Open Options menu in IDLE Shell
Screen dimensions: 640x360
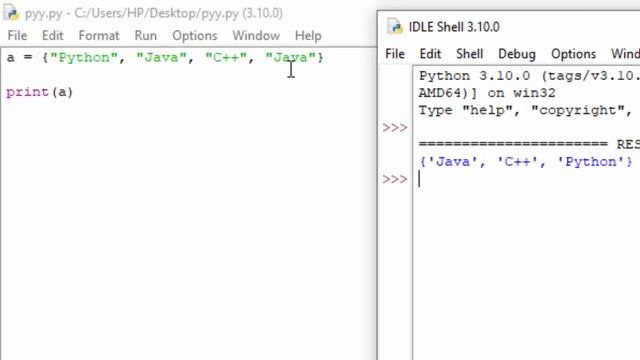(x=573, y=54)
